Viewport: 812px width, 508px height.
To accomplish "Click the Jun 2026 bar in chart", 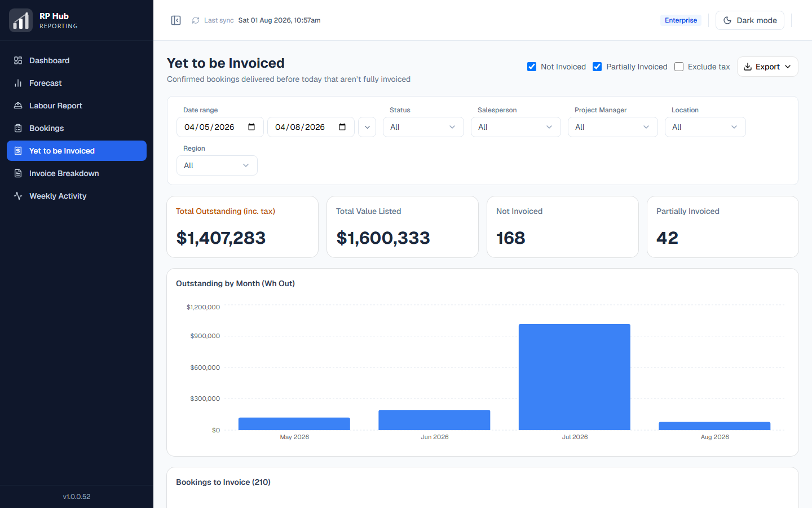I will (434, 420).
